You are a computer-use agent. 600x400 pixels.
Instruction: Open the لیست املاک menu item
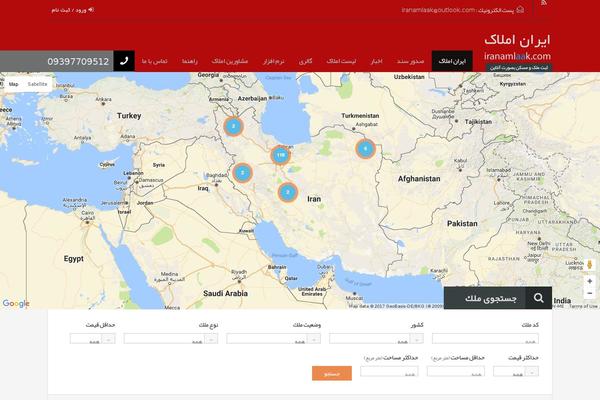341,61
